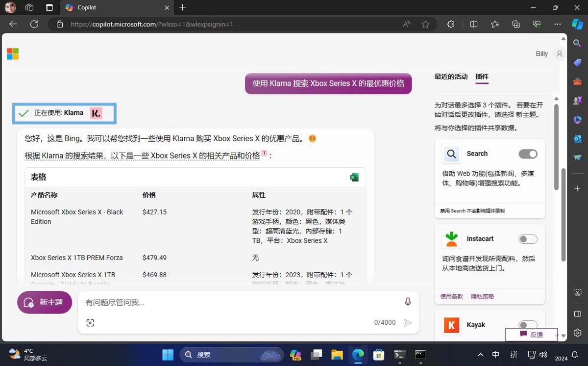Viewport: 588px width, 366px height.
Task: Click the 新主题 button
Action: [x=45, y=302]
